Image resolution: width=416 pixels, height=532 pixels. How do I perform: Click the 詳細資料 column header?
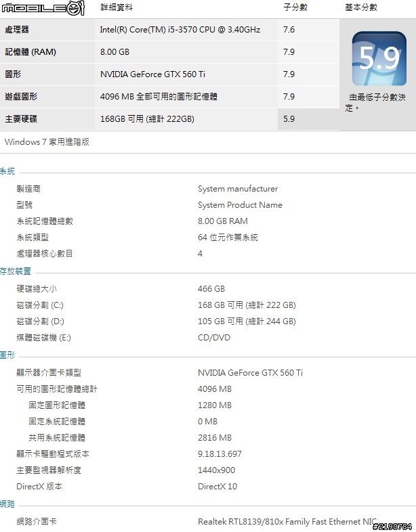pyautogui.click(x=117, y=7)
